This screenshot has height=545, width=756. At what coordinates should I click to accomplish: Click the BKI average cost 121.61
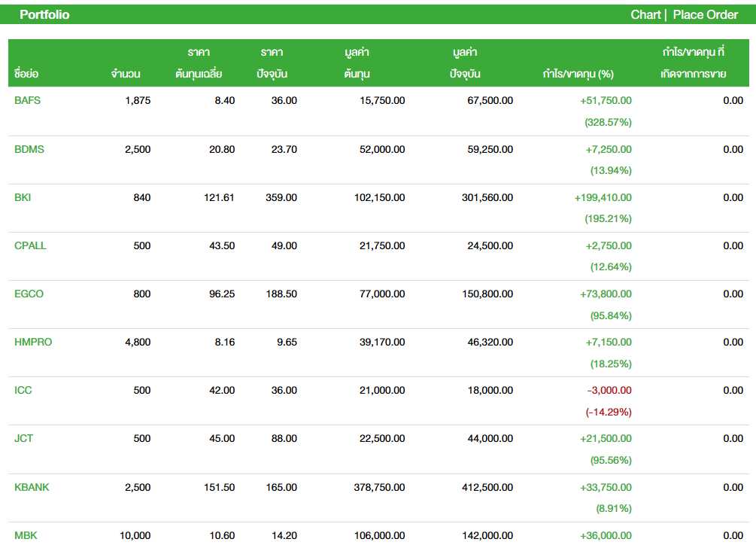[220, 197]
